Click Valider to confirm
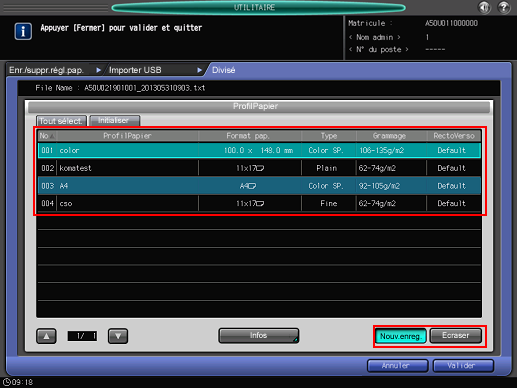The height and width of the screenshot is (388, 517). click(x=463, y=366)
